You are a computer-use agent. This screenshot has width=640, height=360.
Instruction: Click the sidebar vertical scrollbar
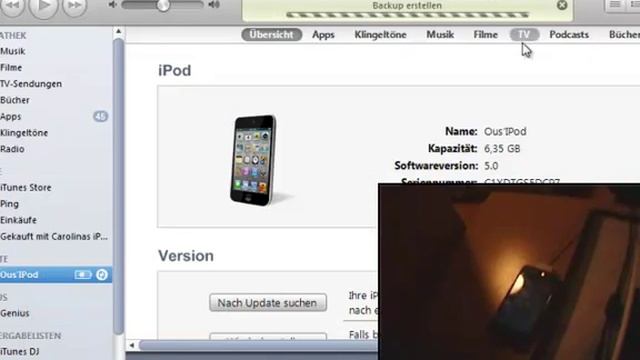coord(118,186)
